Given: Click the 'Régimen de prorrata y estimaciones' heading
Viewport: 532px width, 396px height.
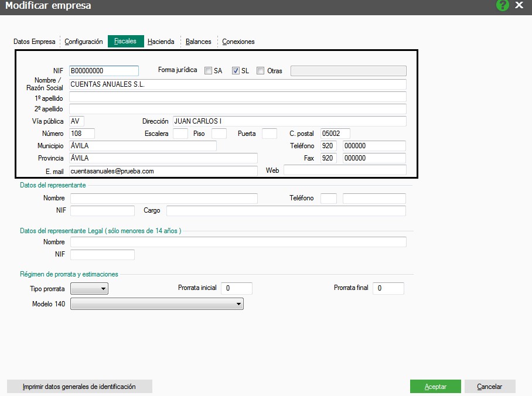Looking at the screenshot, I should (69, 274).
